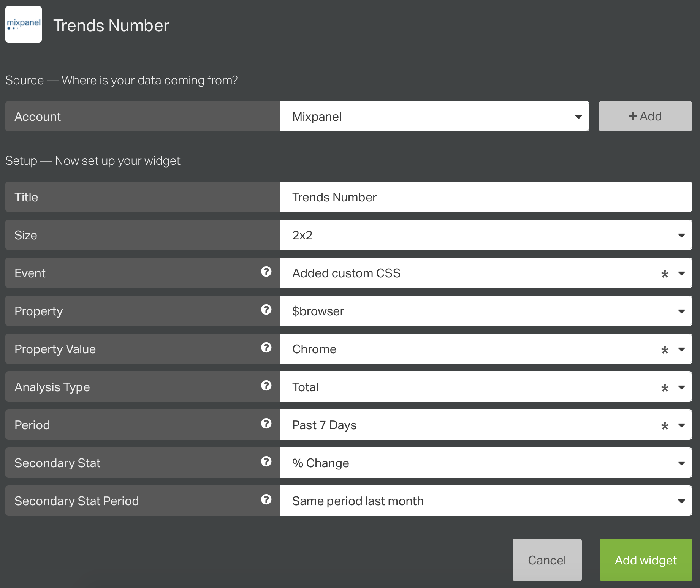Open Secondary Stat dropdown showing % Change
The width and height of the screenshot is (700, 588).
point(486,463)
